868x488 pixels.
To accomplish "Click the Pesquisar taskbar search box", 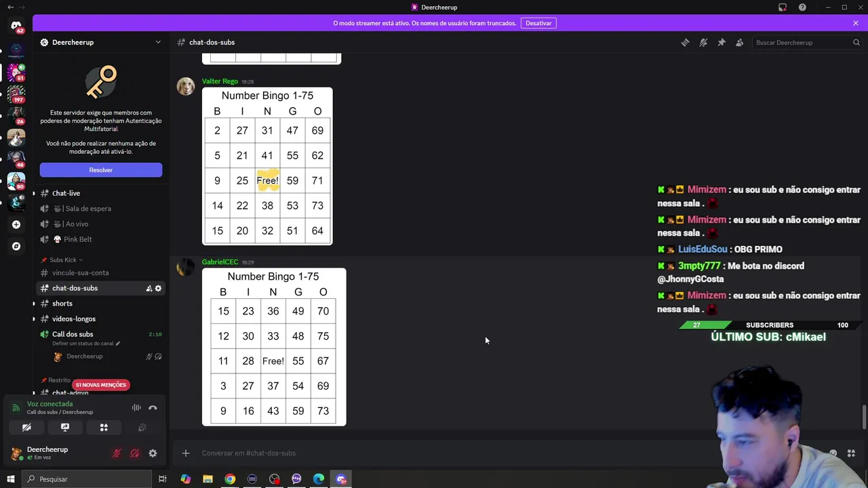I will 87,479.
